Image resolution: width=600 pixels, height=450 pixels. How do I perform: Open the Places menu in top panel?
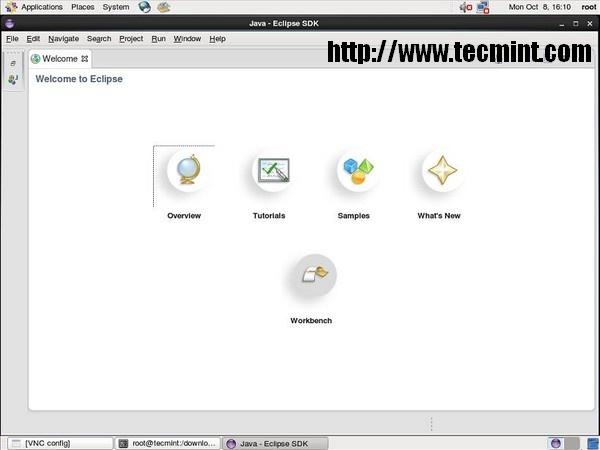(83, 7)
